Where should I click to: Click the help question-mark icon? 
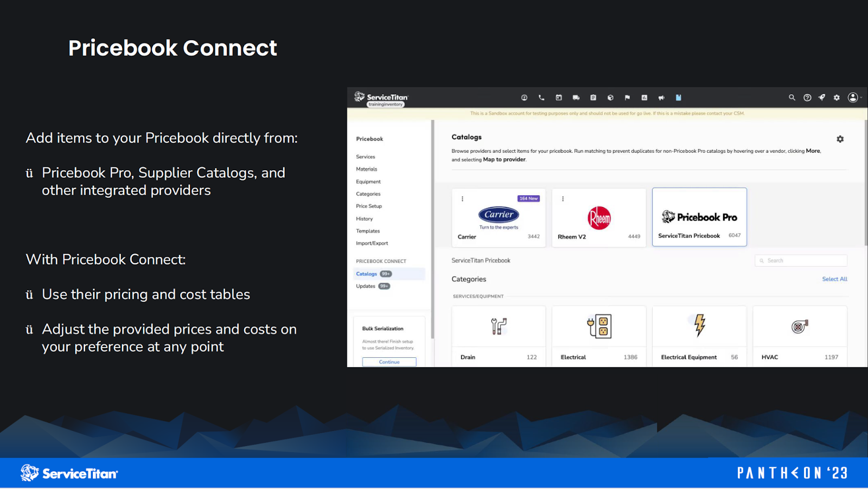(x=807, y=98)
